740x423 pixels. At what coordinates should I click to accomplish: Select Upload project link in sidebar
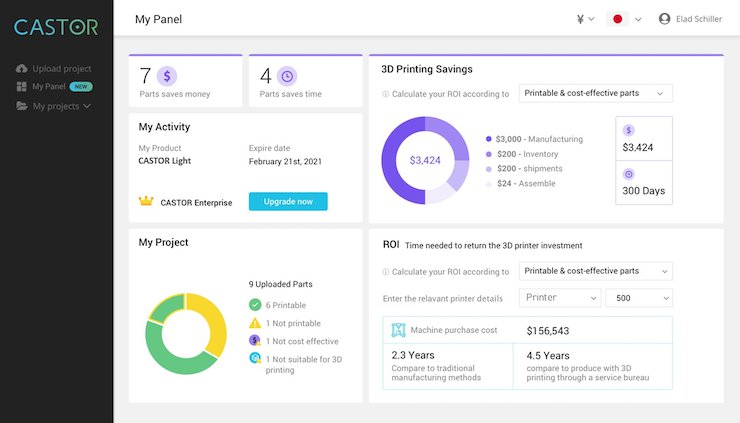tap(61, 69)
